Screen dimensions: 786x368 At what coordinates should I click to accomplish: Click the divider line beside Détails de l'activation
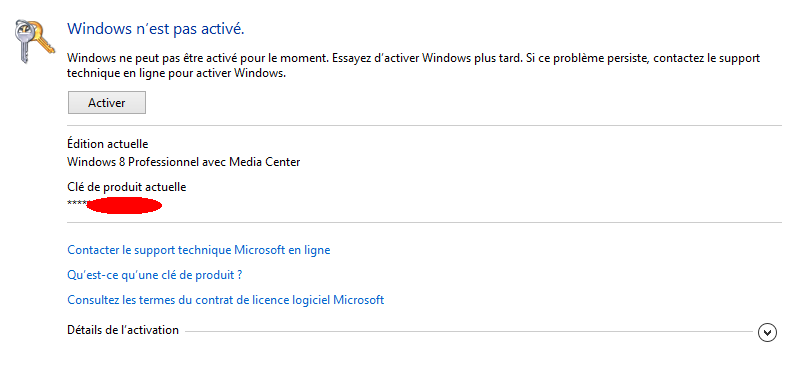pyautogui.click(x=469, y=331)
